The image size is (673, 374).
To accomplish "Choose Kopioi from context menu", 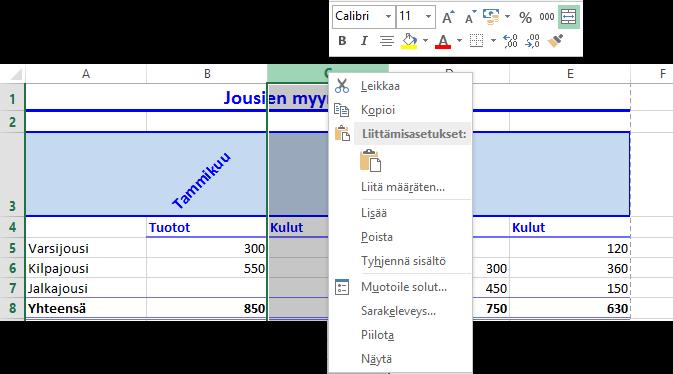I will coord(400,110).
